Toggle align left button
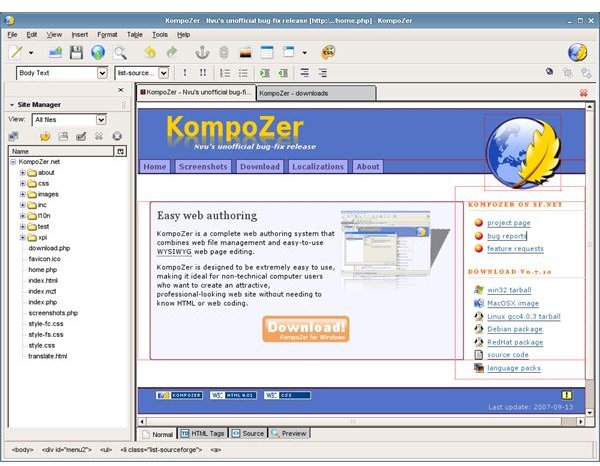Image resolution: width=600 pixels, height=466 pixels. (x=305, y=73)
